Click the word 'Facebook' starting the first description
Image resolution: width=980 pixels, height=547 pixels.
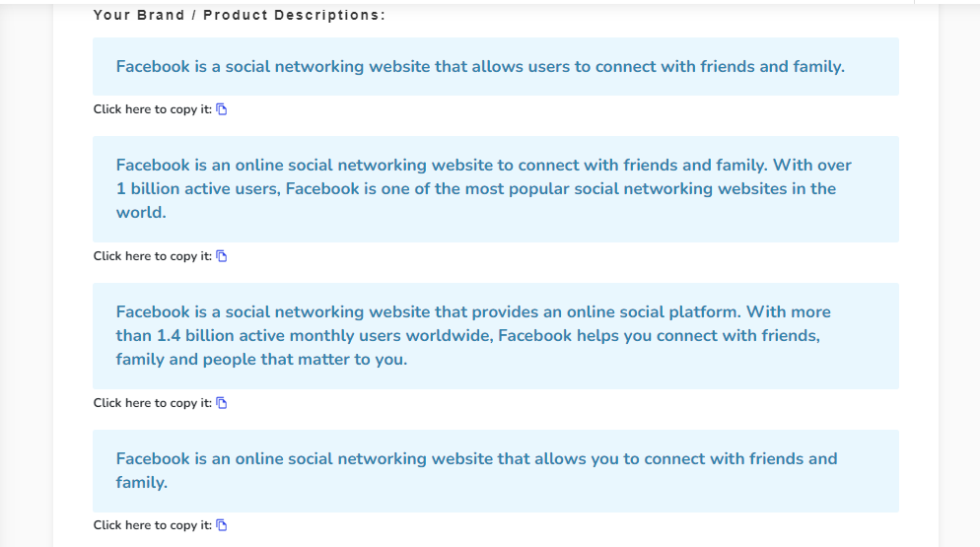click(152, 67)
